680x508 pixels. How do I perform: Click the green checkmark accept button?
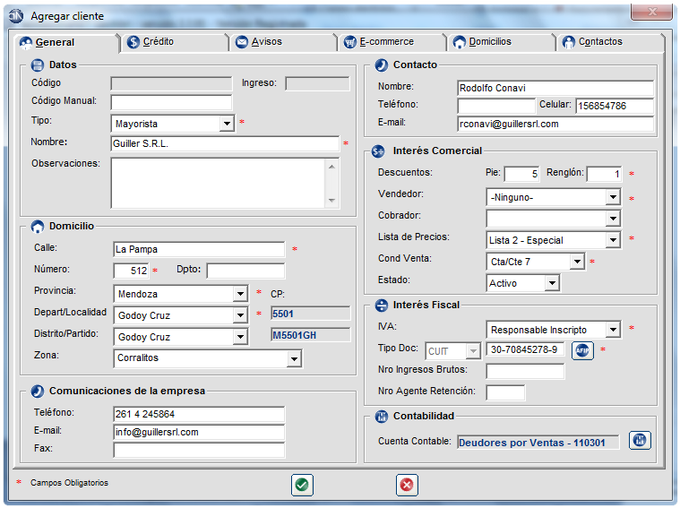click(x=302, y=485)
